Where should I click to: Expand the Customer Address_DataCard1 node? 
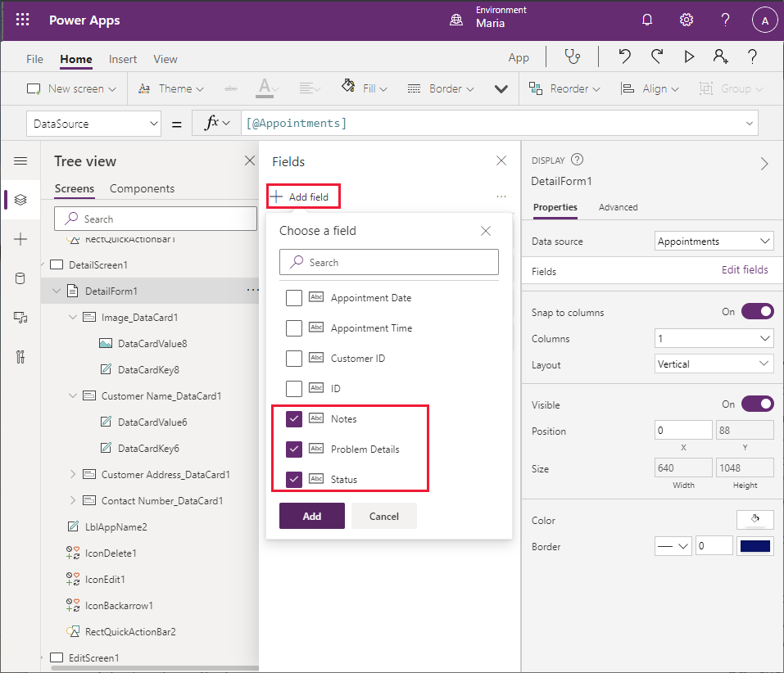(73, 474)
